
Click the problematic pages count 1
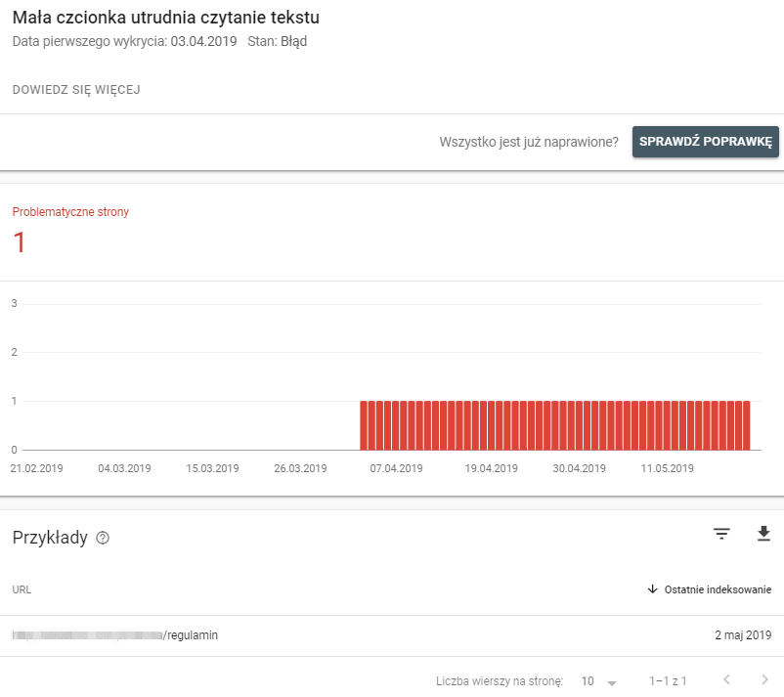click(x=19, y=243)
